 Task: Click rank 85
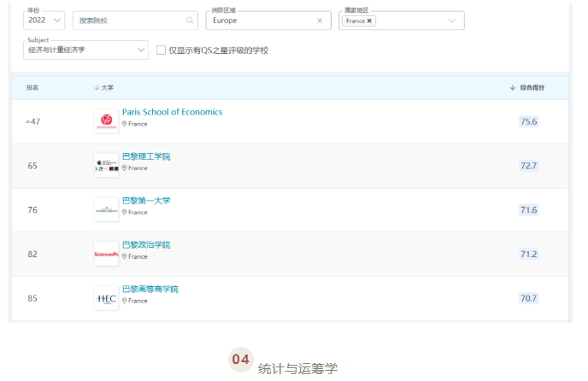coord(32,298)
